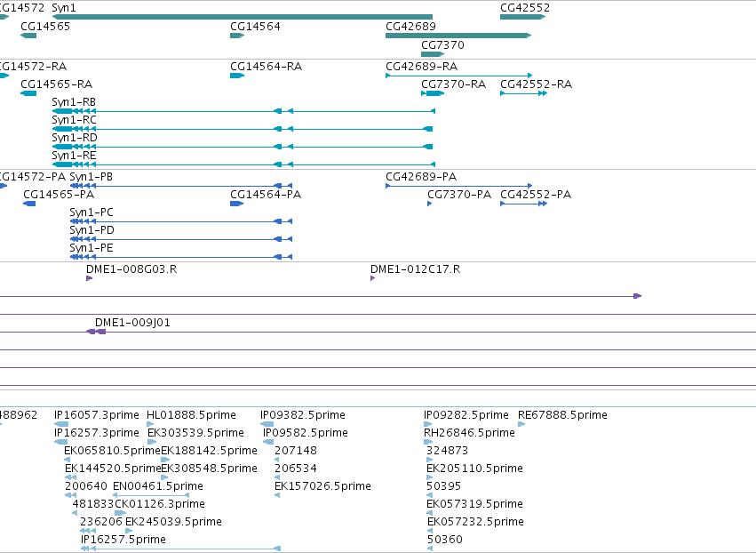The height and width of the screenshot is (553, 756).
Task: Select the HL01888.5prime EST label
Action: click(x=191, y=415)
